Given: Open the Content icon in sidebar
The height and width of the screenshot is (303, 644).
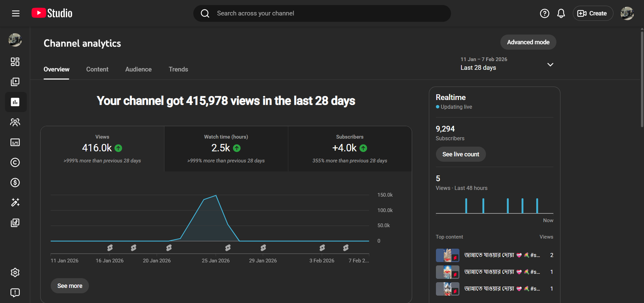Looking at the screenshot, I should point(15,82).
